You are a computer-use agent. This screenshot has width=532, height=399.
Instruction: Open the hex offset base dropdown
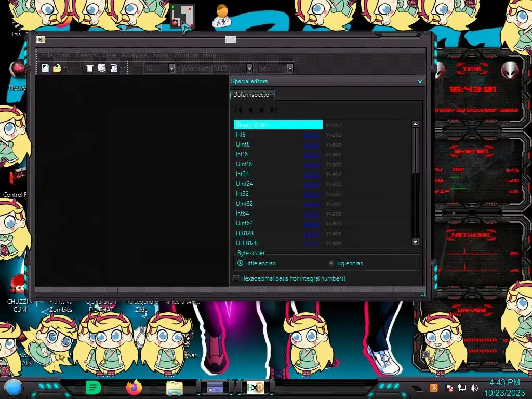[290, 68]
